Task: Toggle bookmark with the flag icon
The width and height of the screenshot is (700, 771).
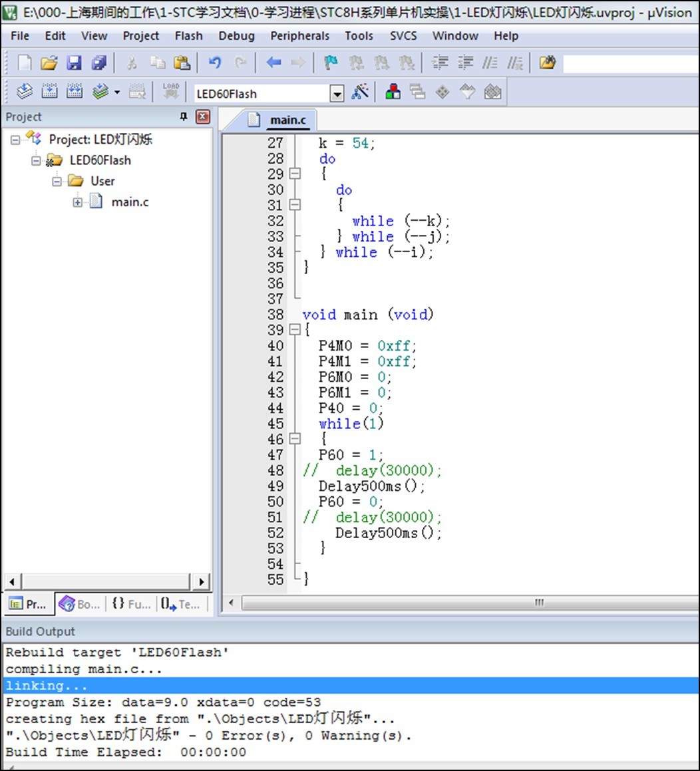Action: point(331,63)
